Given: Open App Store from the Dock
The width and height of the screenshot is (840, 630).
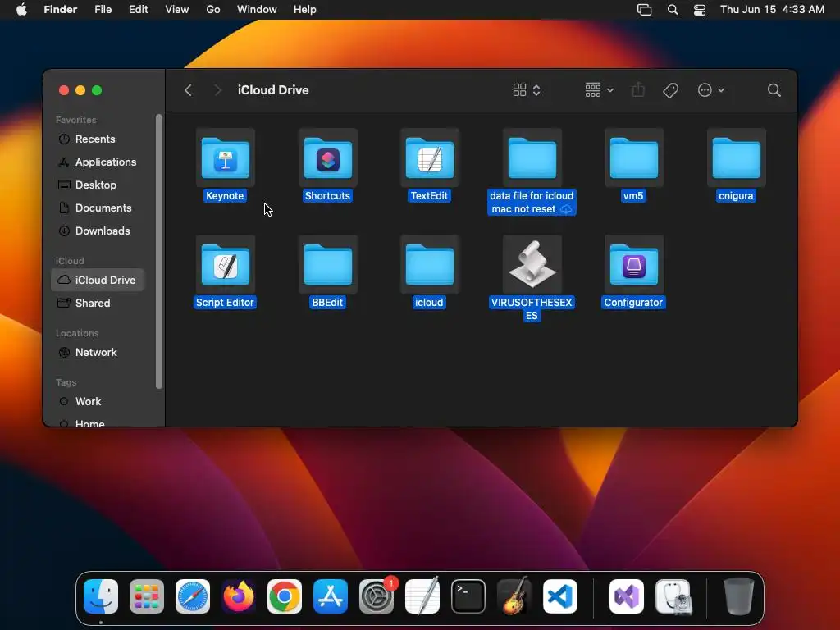Looking at the screenshot, I should tap(331, 596).
